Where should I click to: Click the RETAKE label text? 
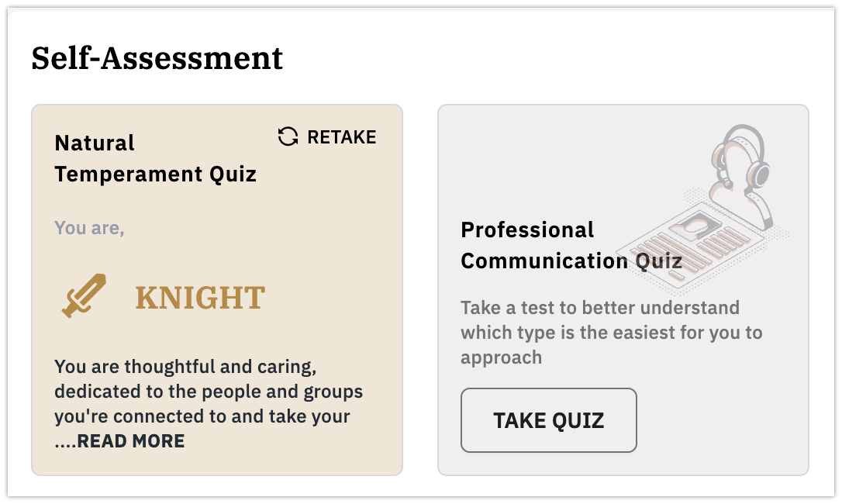pyautogui.click(x=341, y=137)
